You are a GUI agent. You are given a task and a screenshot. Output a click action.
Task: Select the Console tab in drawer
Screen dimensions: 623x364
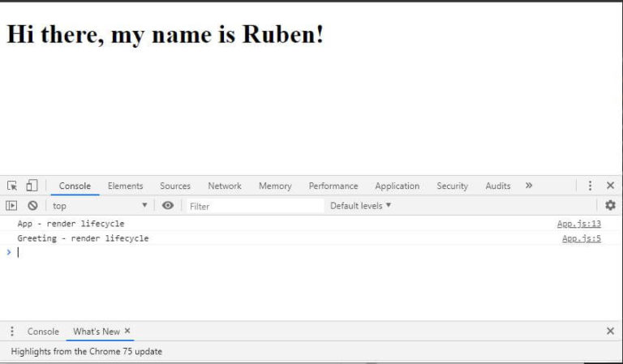43,332
